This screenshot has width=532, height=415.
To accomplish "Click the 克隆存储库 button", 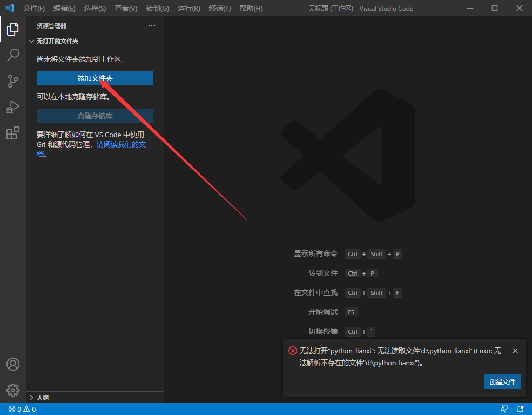I will [95, 116].
